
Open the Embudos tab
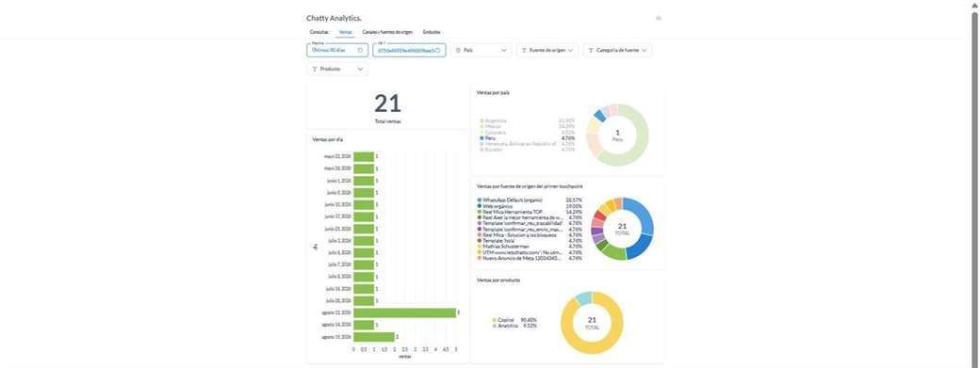[x=432, y=32]
